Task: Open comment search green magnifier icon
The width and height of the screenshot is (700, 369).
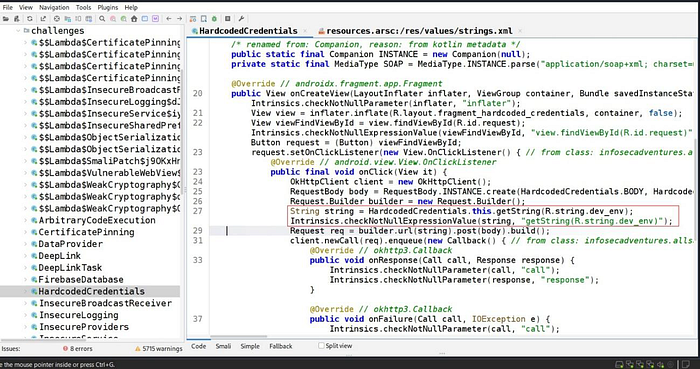Action: click(x=124, y=19)
